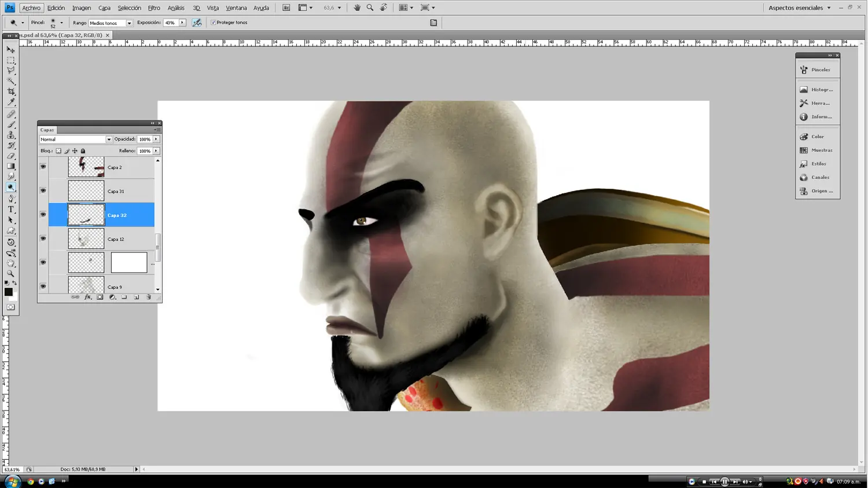Open layer styles fx menu
The height and width of the screenshot is (488, 868).
[x=88, y=298]
